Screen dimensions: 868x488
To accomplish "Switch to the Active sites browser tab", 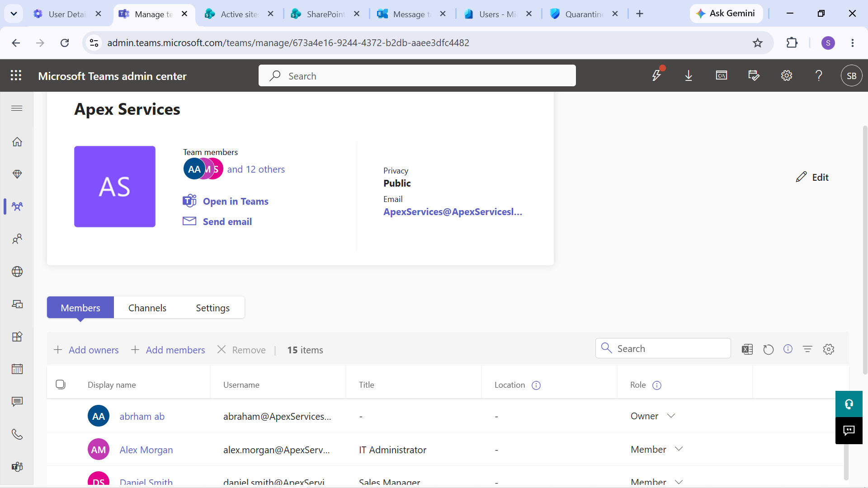I will click(240, 14).
